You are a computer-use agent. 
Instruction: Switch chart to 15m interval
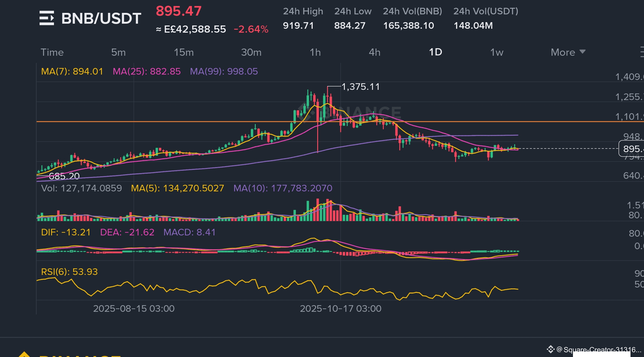[184, 52]
